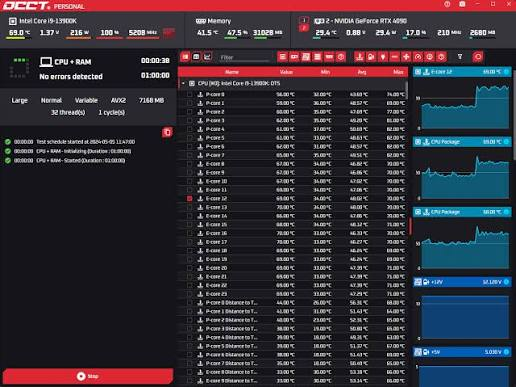Click the 'No errors detected' status text
The width and height of the screenshot is (516, 387).
click(71, 77)
